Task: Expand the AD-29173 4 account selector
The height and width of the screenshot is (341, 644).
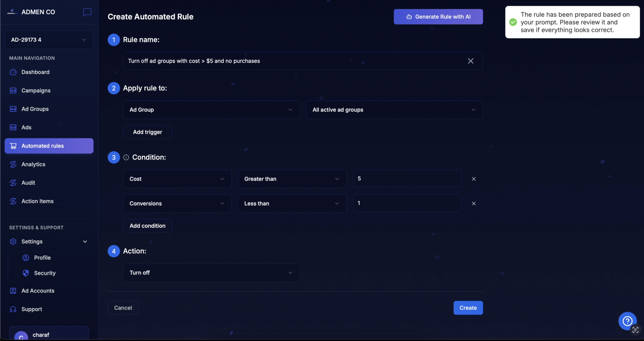Action: click(84, 40)
